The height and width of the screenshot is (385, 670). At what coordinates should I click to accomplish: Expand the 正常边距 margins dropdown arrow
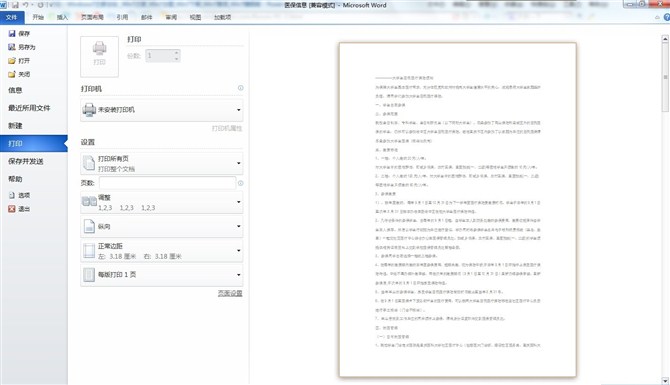[x=238, y=250]
